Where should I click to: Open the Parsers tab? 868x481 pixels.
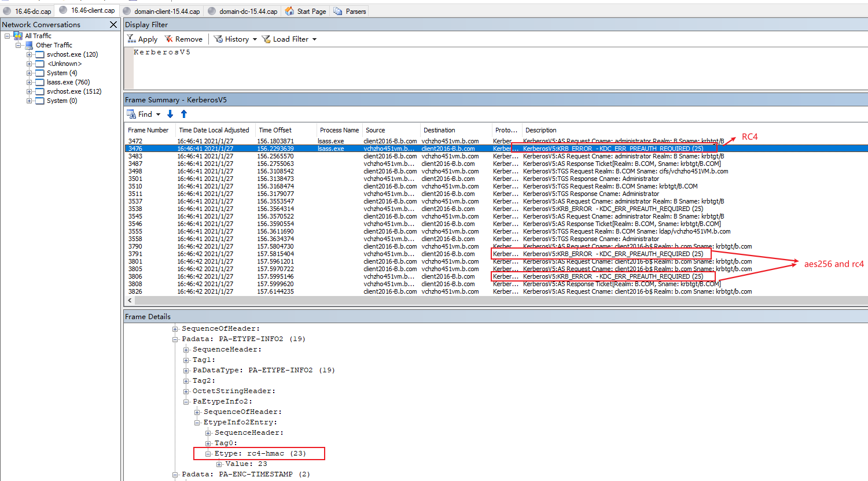coord(350,11)
